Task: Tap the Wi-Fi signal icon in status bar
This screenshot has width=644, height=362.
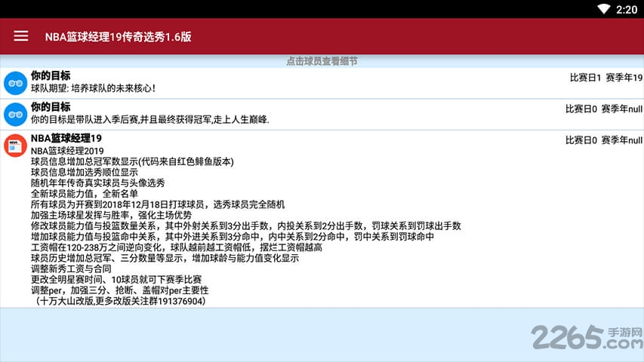Action: point(603,9)
